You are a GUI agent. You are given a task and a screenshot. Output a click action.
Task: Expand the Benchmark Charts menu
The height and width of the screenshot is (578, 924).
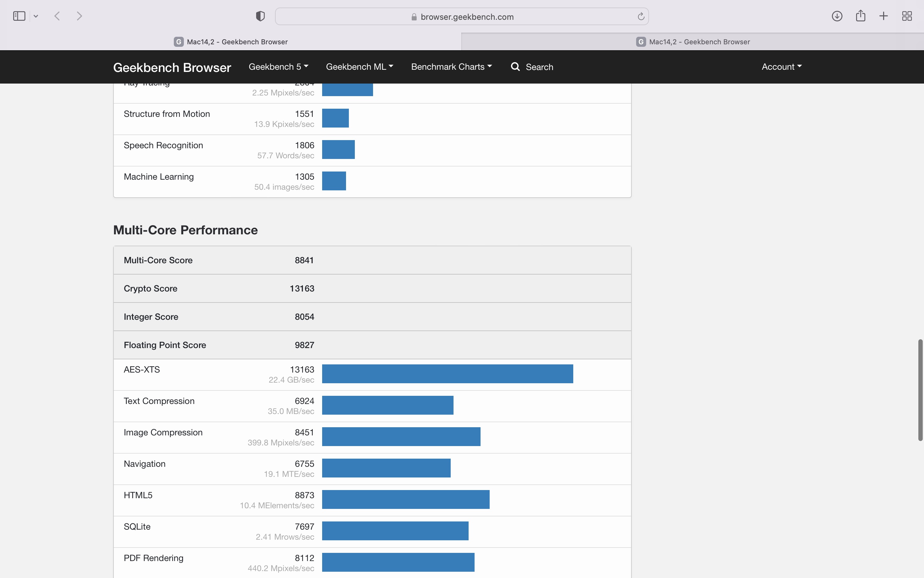(451, 67)
